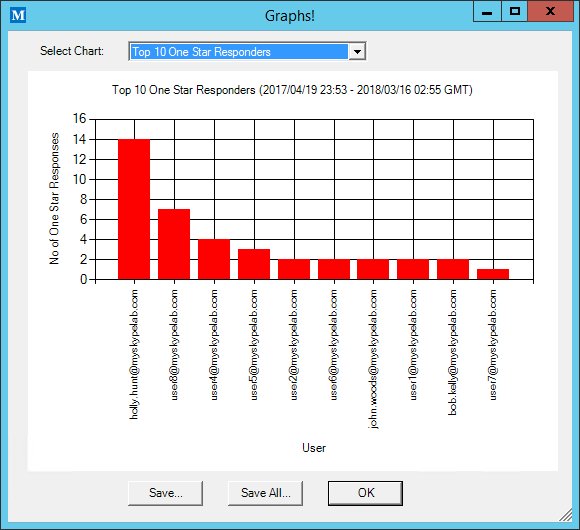
Task: Click the chart title with date range
Action: (292, 90)
